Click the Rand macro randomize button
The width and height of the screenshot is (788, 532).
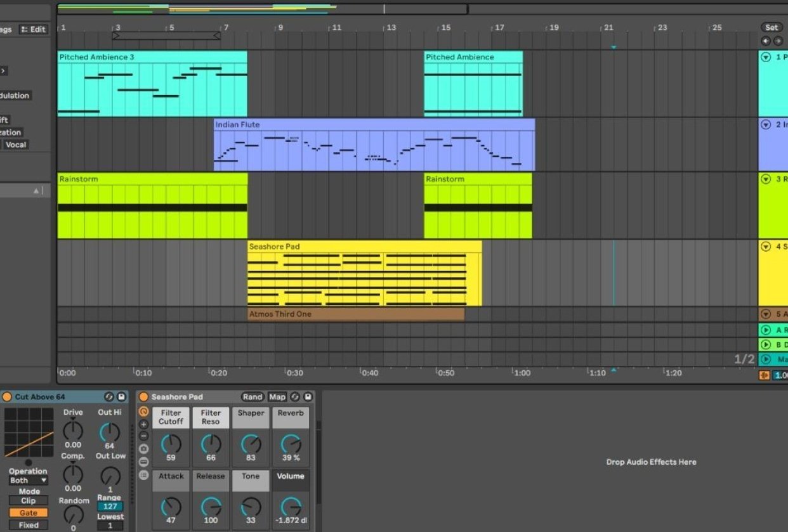pos(253,397)
